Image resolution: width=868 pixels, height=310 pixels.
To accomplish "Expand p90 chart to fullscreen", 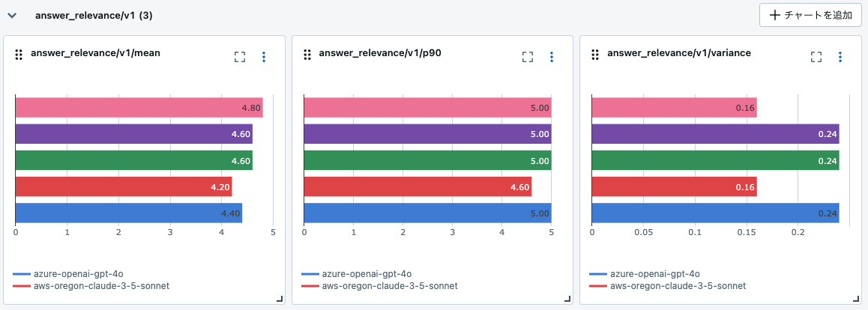I will coord(528,57).
